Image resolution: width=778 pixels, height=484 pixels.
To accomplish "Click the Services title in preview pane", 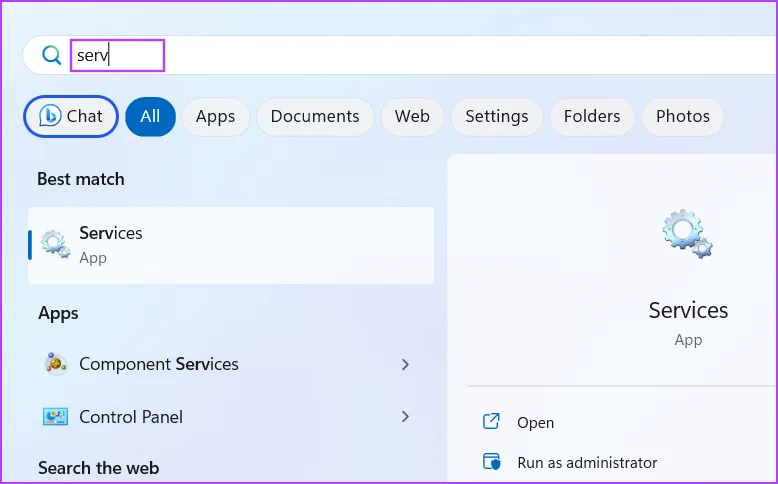I will [688, 310].
